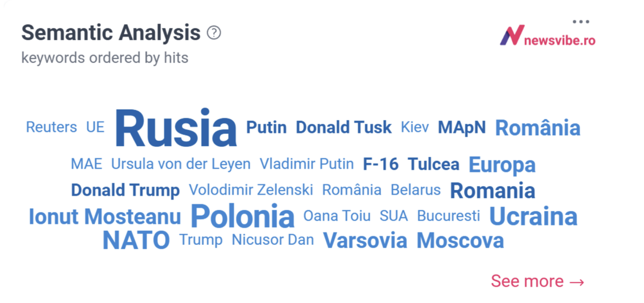Select the F-16 keyword

point(381,164)
